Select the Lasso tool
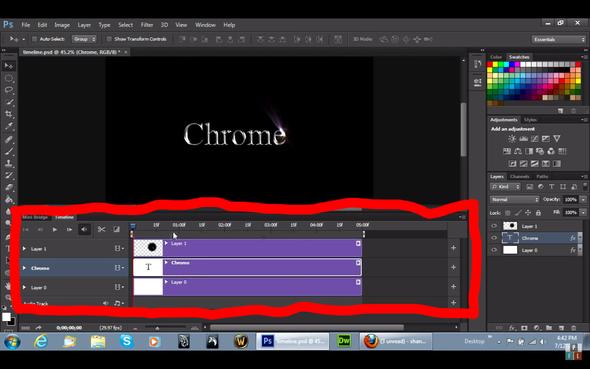This screenshot has height=369, width=590. pos(9,90)
